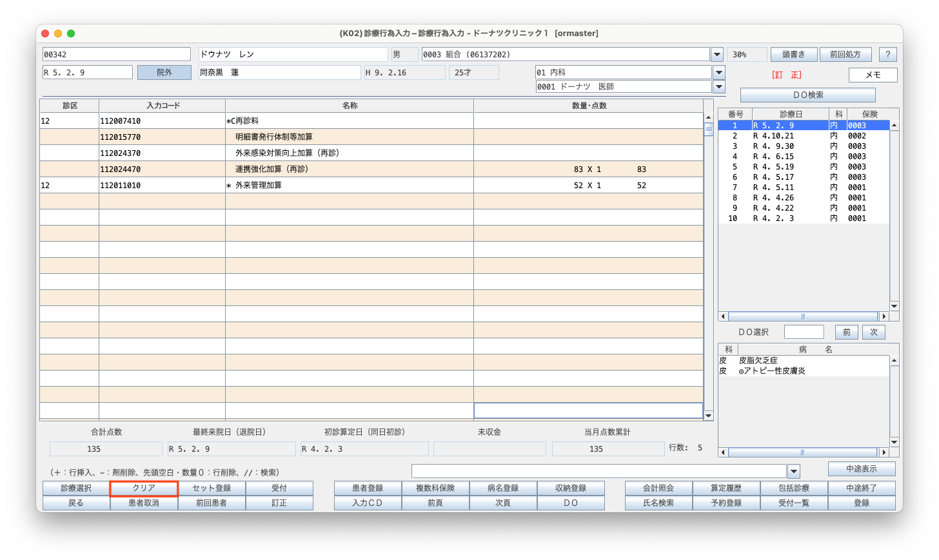Go to the previous page with 前頁
This screenshot has height=560, width=939.
(435, 503)
